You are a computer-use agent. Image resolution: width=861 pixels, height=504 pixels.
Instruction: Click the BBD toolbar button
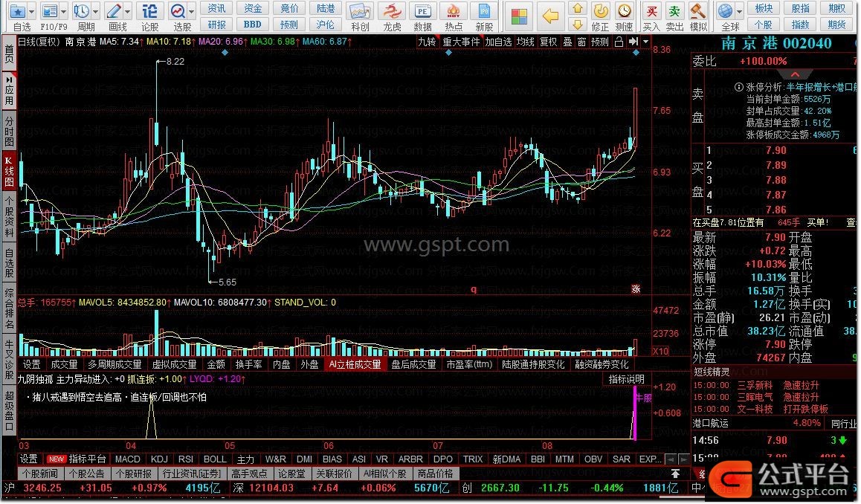click(x=253, y=24)
